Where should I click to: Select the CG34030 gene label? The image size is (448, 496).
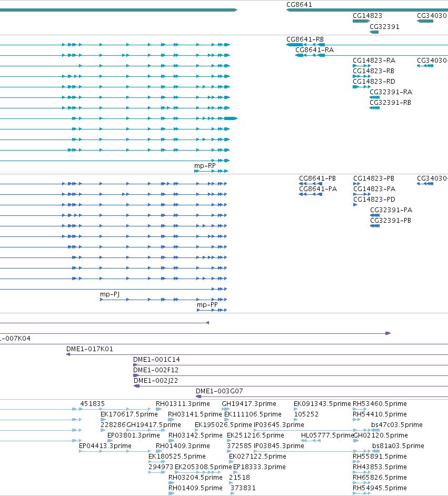tap(432, 16)
